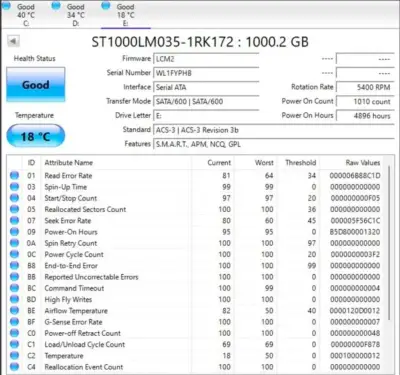Click the Serial Number field WL1FYPH8
Image resolution: width=400 pixels, height=375 pixels.
tap(206, 73)
